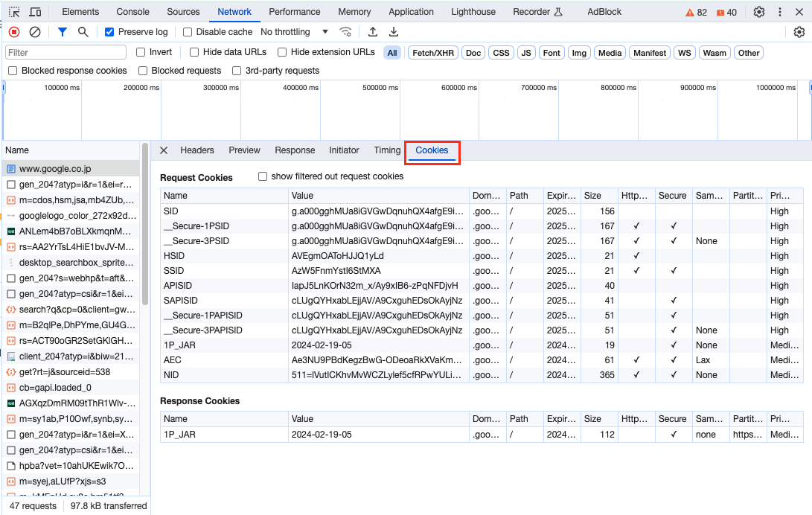Viewport: 812px width, 515px height.
Task: Toggle the network filter funnel icon
Action: coord(63,32)
